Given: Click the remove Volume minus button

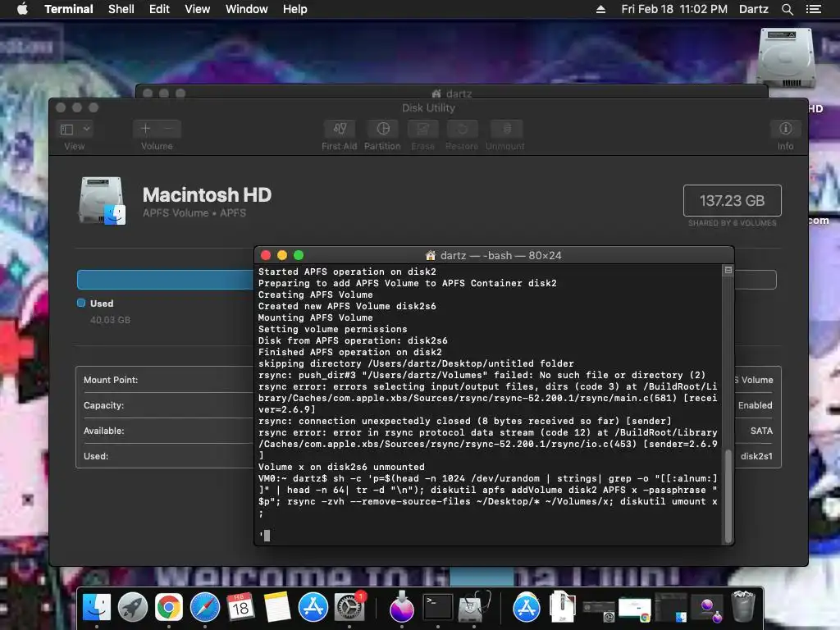Looking at the screenshot, I should pyautogui.click(x=168, y=129).
